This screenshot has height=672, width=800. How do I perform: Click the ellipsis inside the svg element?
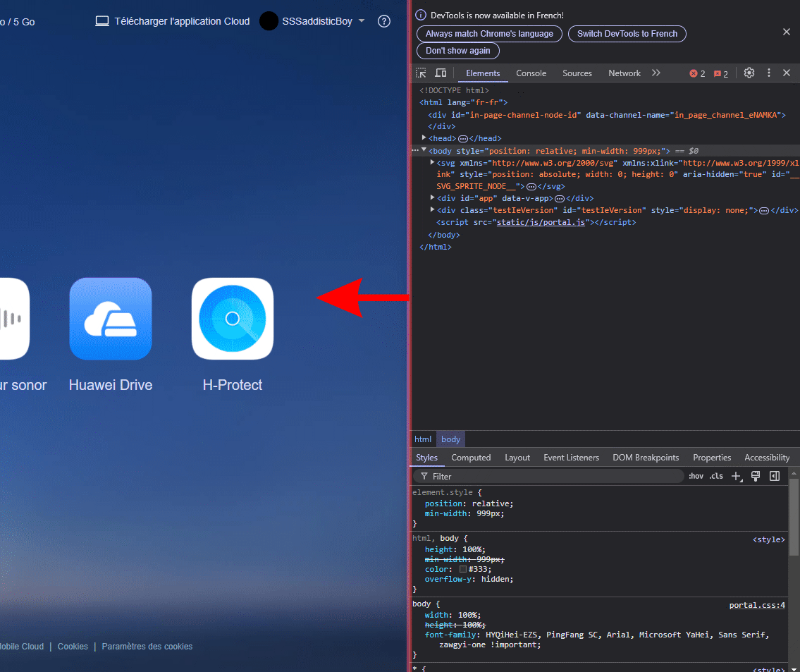[531, 187]
